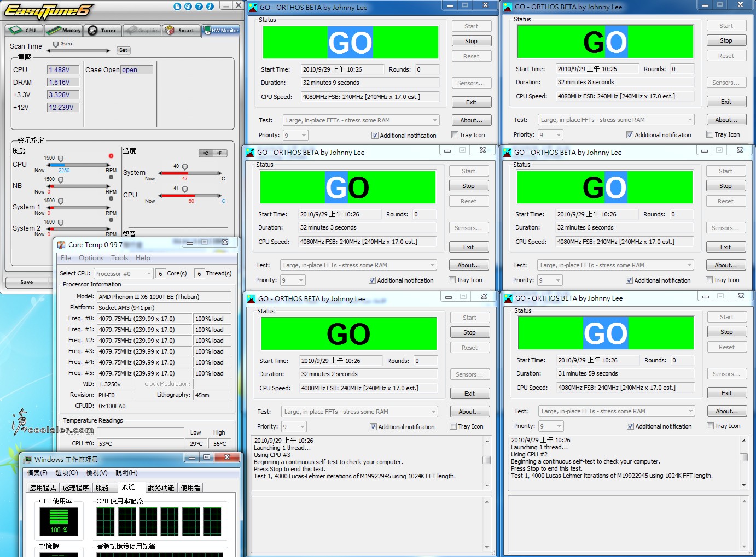Screen dimensions: 756x557
Task: Switch to EasyTune6 Tuner tab
Action: (x=102, y=30)
